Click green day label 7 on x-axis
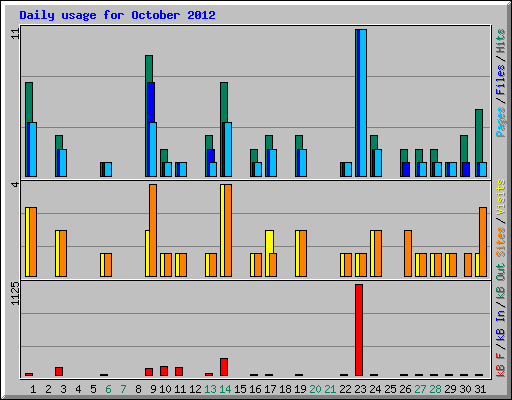Image resolution: width=512 pixels, height=400 pixels. pyautogui.click(x=123, y=389)
